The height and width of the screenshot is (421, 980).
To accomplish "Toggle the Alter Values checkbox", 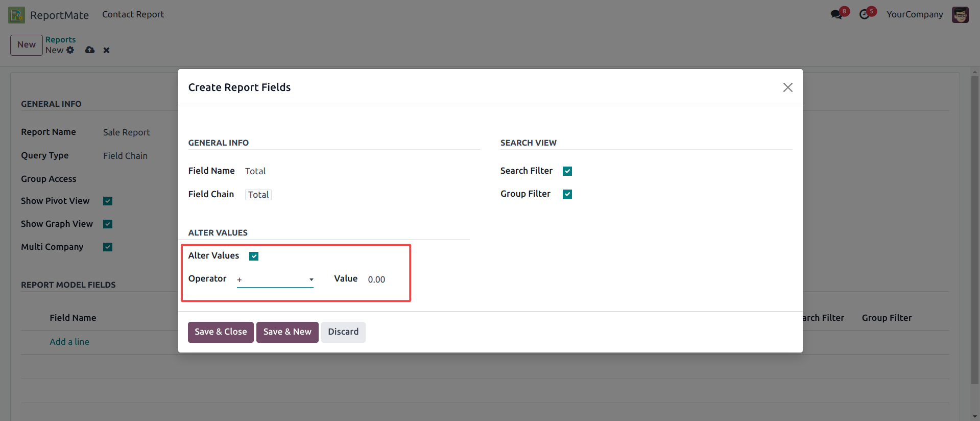I will pos(254,256).
